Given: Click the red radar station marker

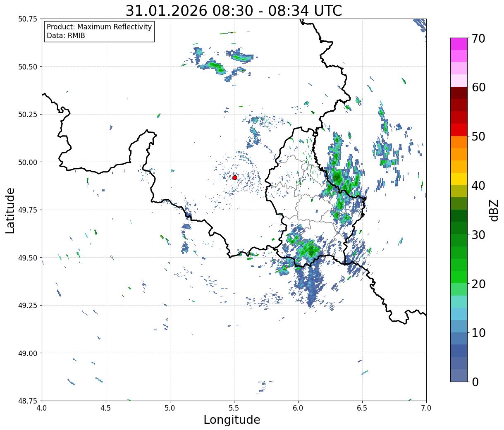Looking at the screenshot, I should 235,177.
